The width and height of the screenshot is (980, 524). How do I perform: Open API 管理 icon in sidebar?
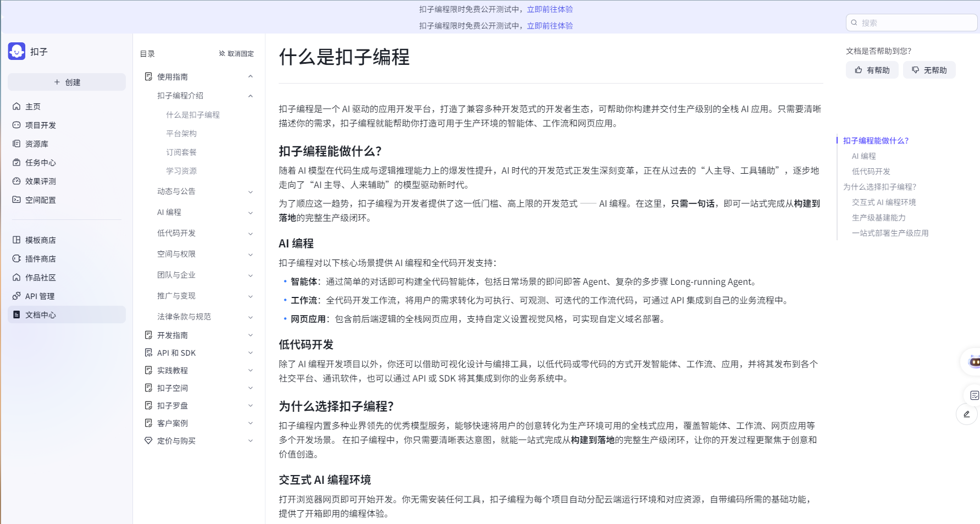coord(16,296)
